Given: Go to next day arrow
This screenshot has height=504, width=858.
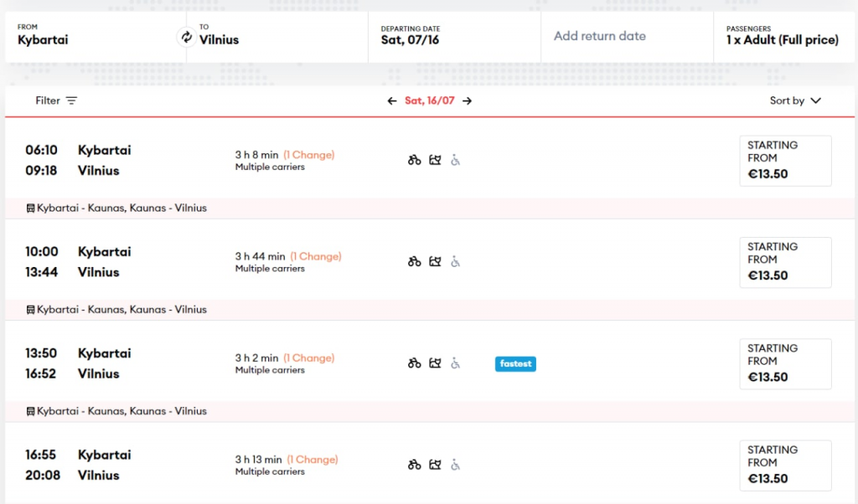Looking at the screenshot, I should [468, 100].
